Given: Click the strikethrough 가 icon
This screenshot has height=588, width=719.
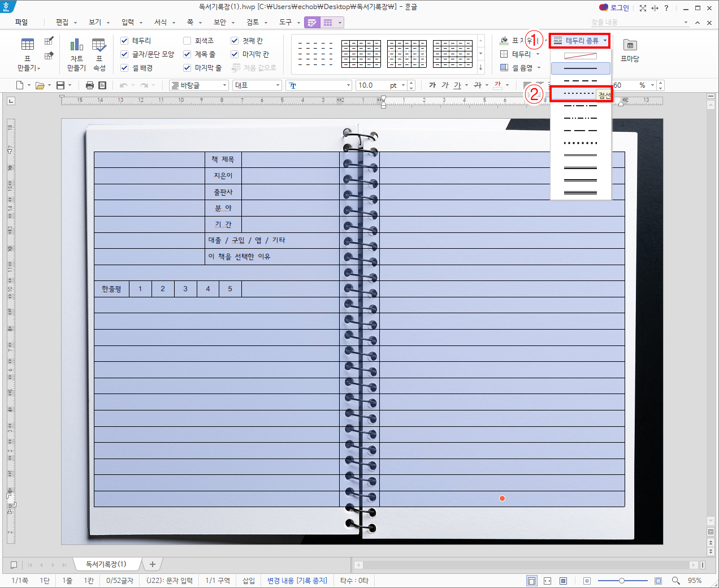Looking at the screenshot, I should [478, 85].
